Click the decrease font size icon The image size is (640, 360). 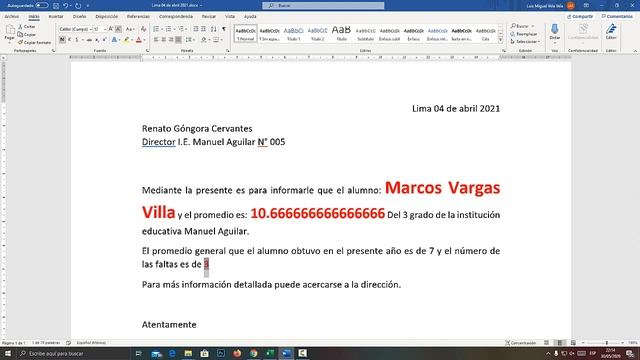point(118,29)
